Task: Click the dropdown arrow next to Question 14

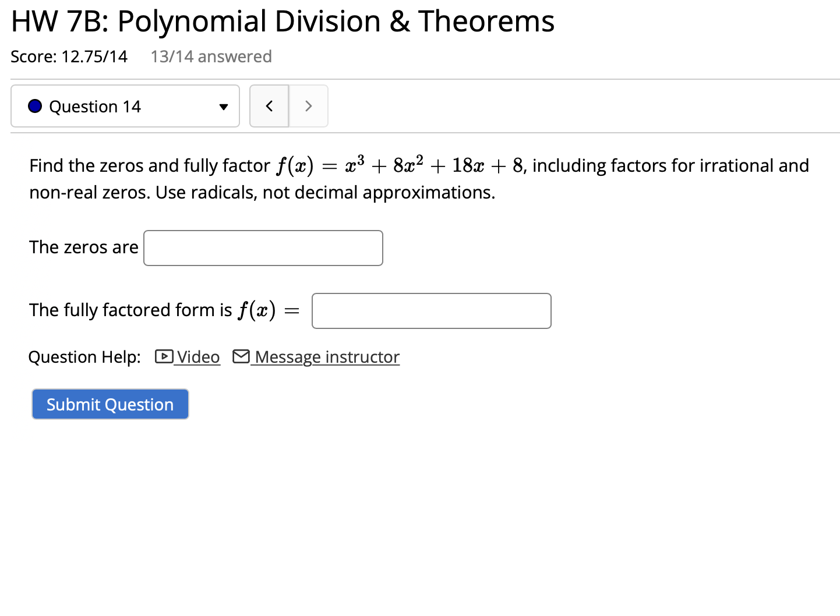Action: 224,107
